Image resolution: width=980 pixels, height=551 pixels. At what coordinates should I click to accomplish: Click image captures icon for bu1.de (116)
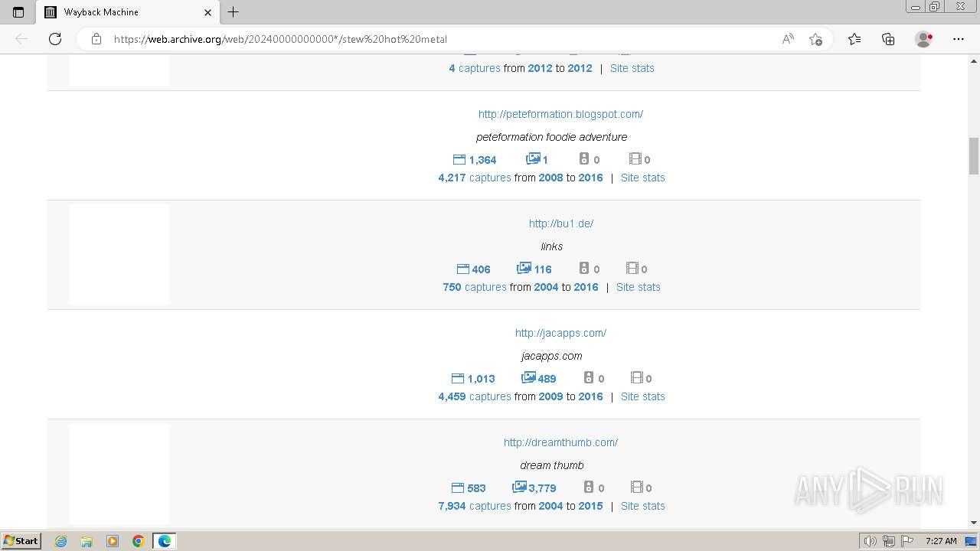pyautogui.click(x=524, y=269)
